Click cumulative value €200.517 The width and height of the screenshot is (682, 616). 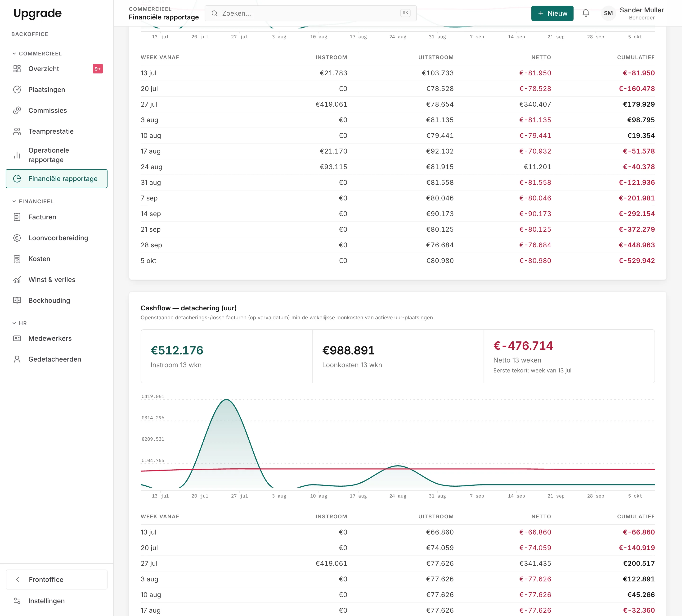pos(639,564)
